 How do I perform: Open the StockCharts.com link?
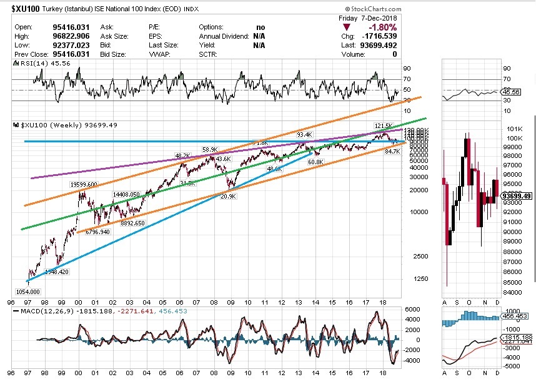click(375, 9)
